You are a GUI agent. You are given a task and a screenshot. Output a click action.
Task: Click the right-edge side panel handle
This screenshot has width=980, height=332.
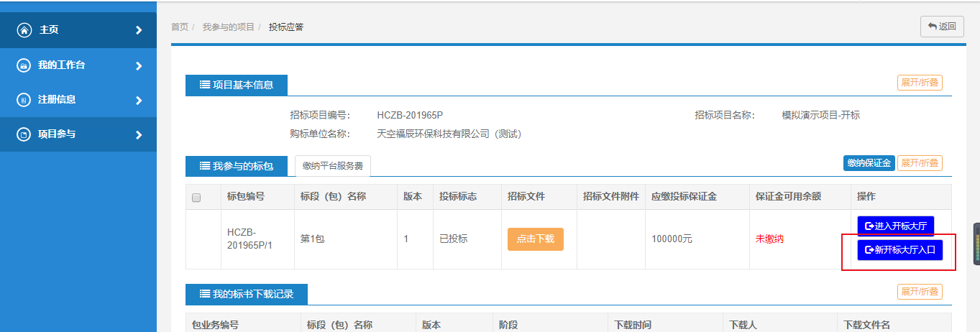pos(976,244)
